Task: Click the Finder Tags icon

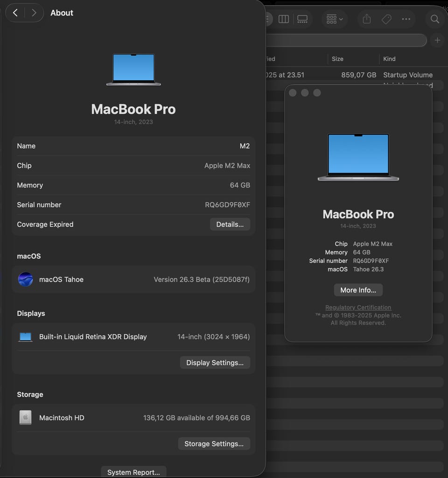Action: [x=386, y=19]
